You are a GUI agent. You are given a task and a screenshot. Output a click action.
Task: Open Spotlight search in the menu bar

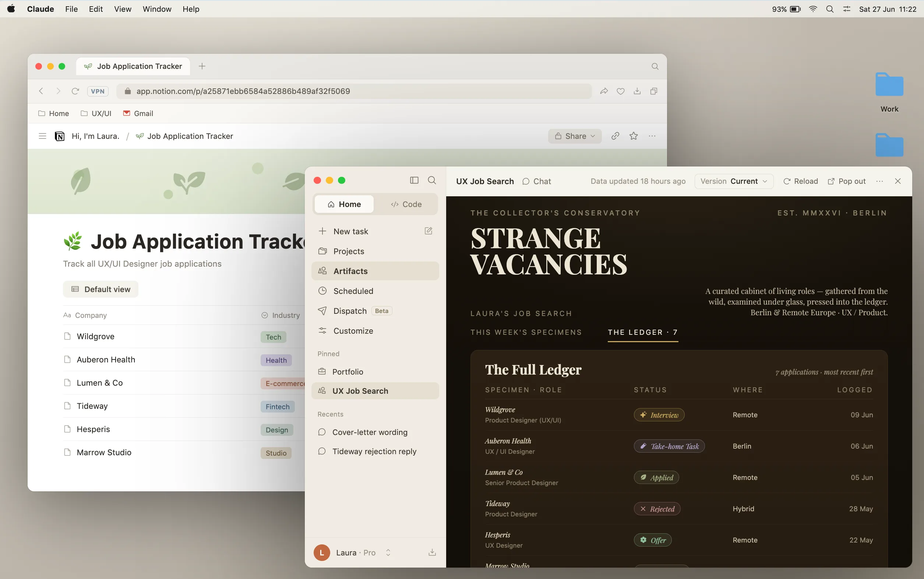(x=829, y=9)
